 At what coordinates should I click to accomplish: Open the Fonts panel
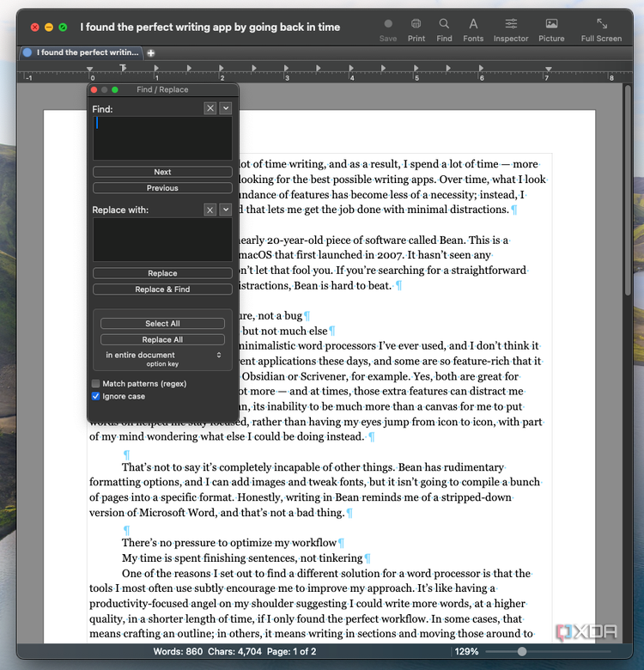click(473, 30)
